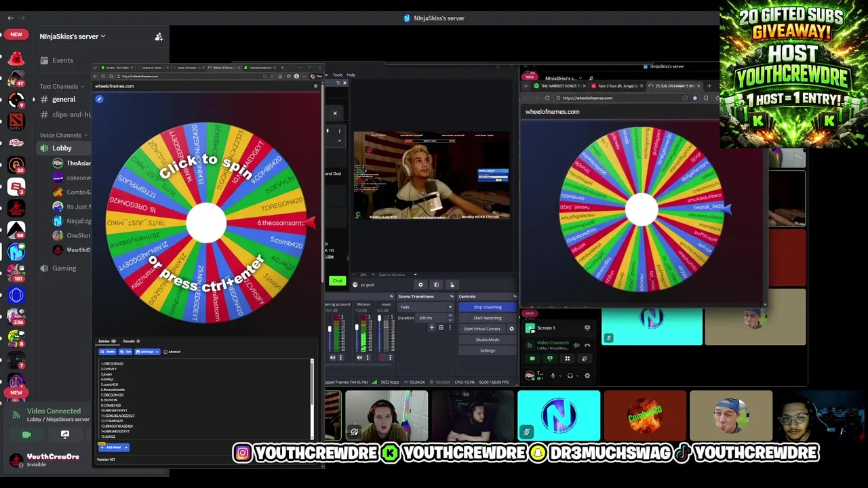The image size is (868, 488).
Task: Open the OBS Help menu
Action: (x=351, y=75)
